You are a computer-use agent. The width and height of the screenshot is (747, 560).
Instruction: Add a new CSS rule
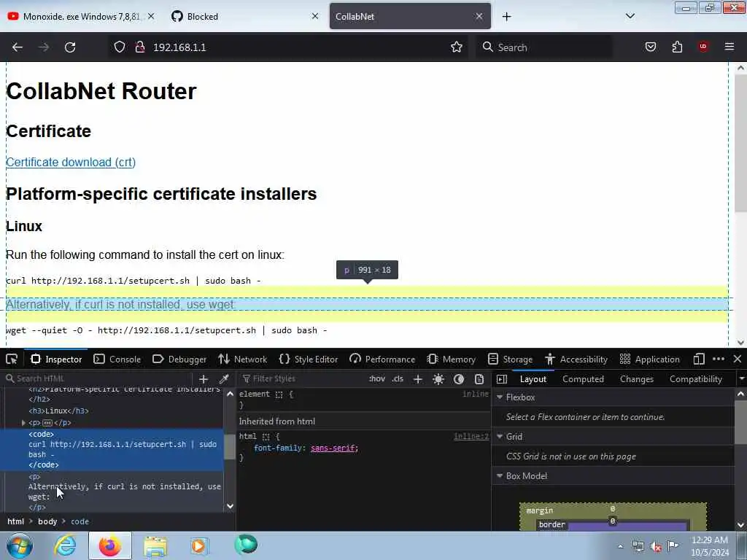(x=418, y=379)
